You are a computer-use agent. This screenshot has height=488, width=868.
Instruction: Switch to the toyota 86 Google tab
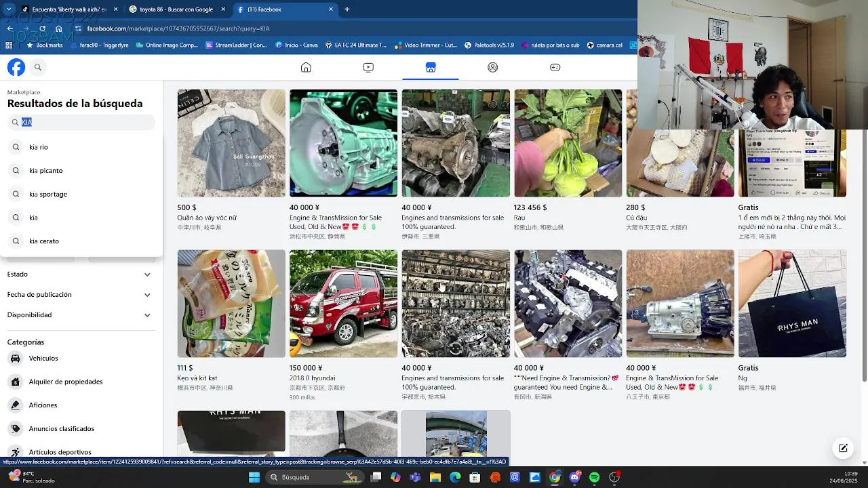pyautogui.click(x=175, y=9)
